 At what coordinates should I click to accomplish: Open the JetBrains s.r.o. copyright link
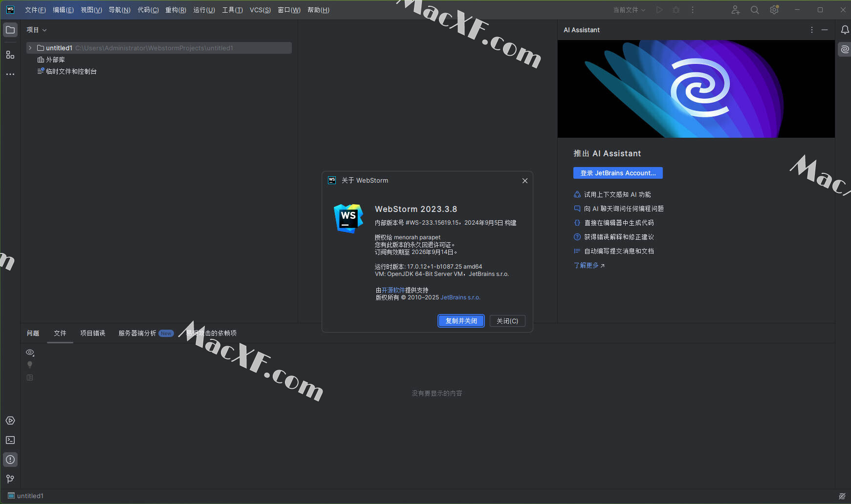point(460,297)
